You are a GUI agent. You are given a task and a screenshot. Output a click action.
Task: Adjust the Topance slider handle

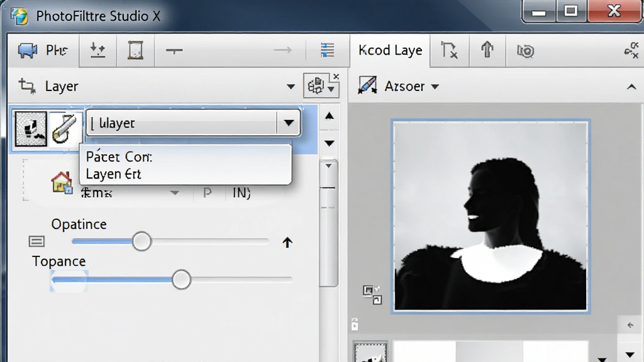[x=181, y=280]
